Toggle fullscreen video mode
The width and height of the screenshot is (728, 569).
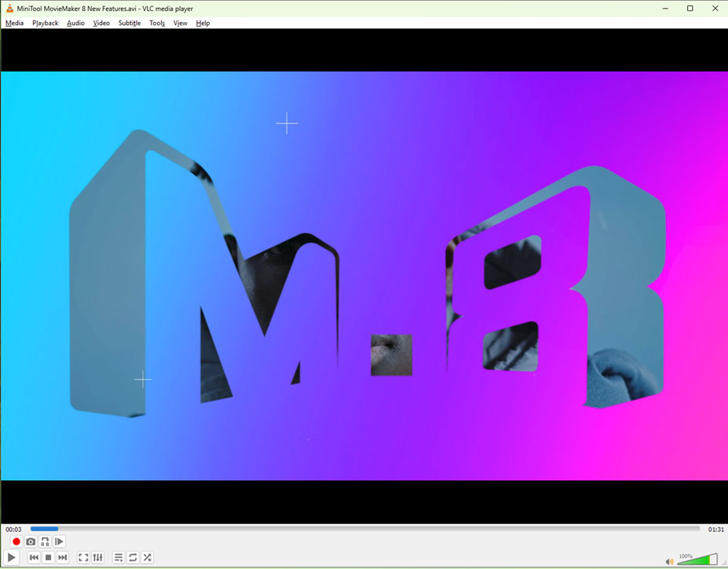pos(83,557)
